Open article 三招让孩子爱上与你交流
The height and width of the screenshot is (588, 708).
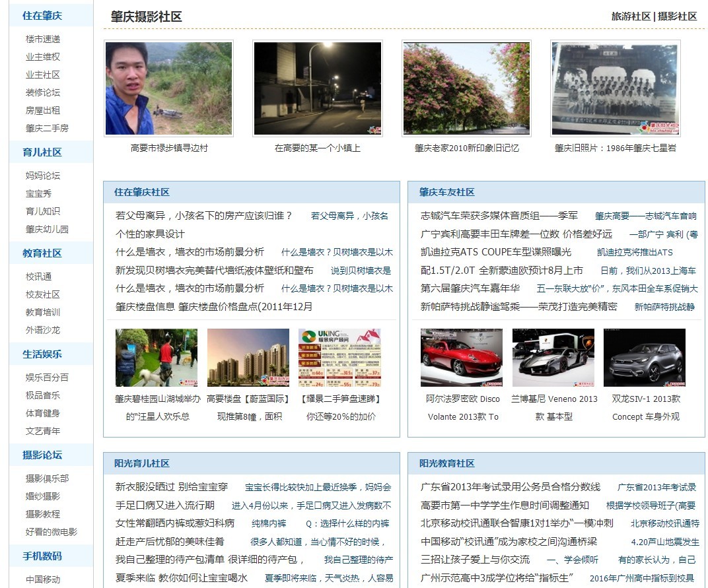[475, 560]
